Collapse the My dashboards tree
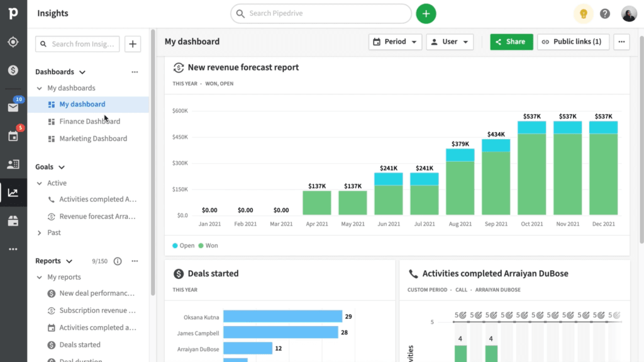 coord(40,88)
